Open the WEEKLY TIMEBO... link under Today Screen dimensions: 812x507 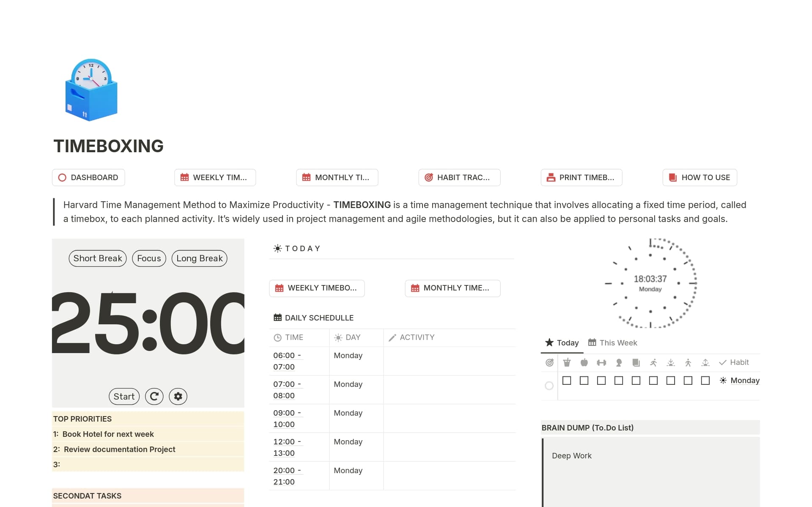click(317, 288)
